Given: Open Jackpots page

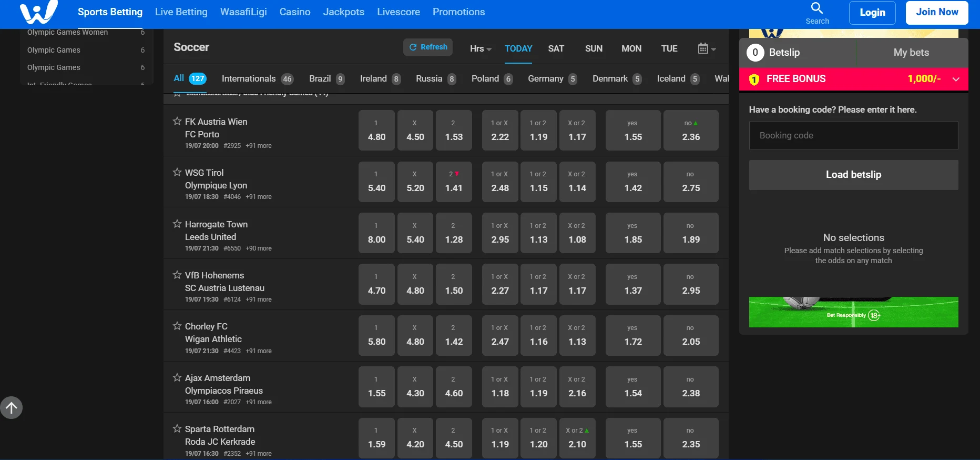Looking at the screenshot, I should [x=343, y=12].
